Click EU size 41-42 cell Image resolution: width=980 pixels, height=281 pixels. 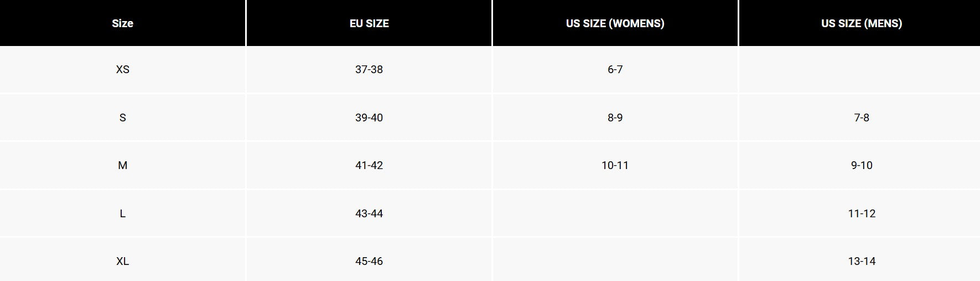369,165
